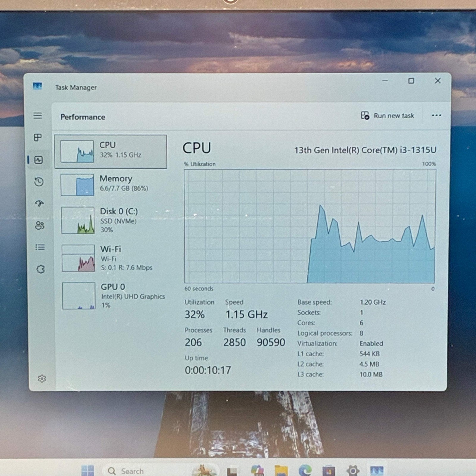The width and height of the screenshot is (476, 476).
Task: Select Disk 0 (C:) performance item
Action: click(x=112, y=220)
